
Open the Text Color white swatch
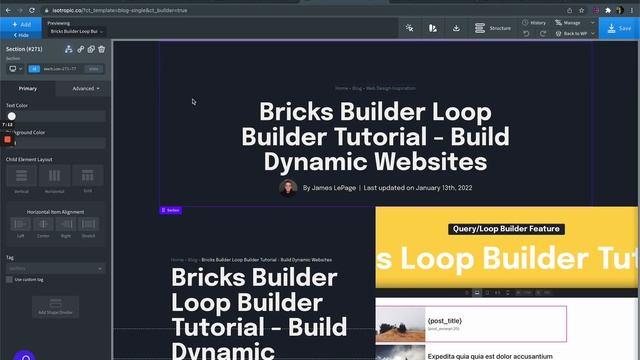(12, 116)
